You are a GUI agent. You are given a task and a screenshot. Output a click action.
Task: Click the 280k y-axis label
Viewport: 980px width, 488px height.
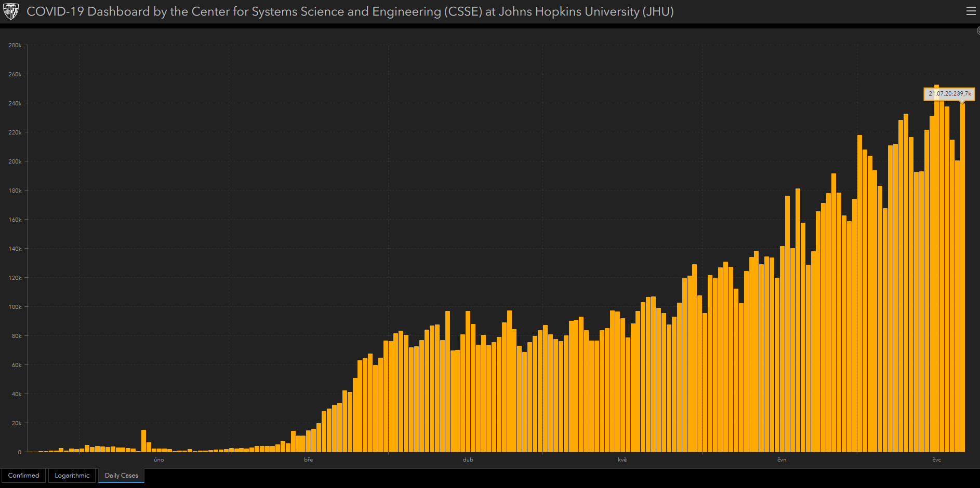pyautogui.click(x=15, y=46)
